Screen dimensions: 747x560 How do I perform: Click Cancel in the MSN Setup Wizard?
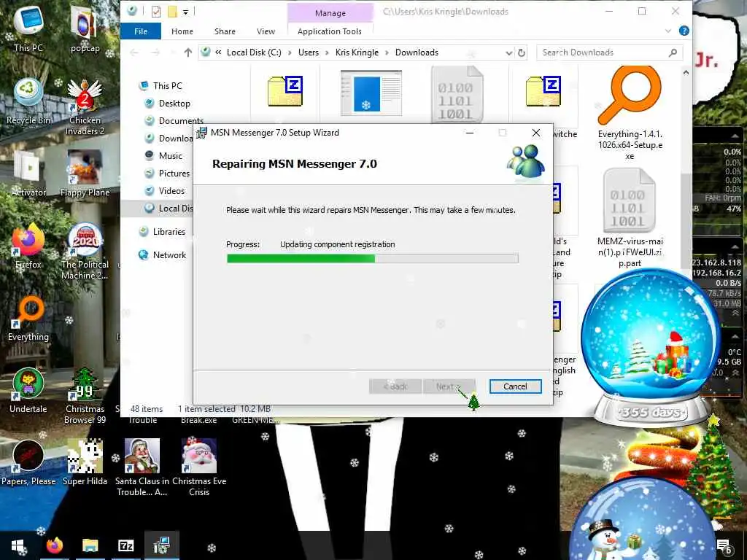[515, 386]
